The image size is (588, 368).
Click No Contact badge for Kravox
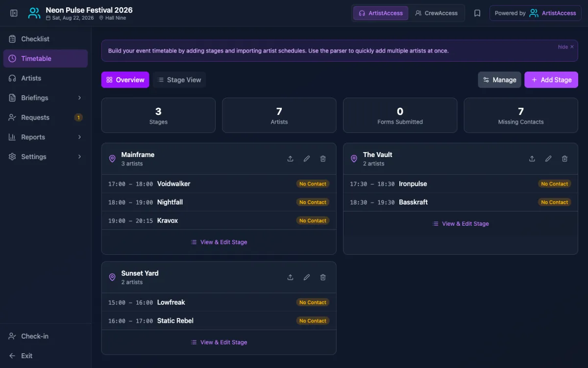[x=313, y=221]
